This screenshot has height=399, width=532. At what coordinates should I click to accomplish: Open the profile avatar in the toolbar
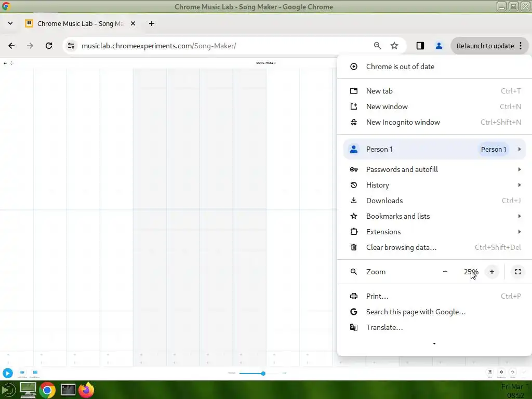click(438, 46)
